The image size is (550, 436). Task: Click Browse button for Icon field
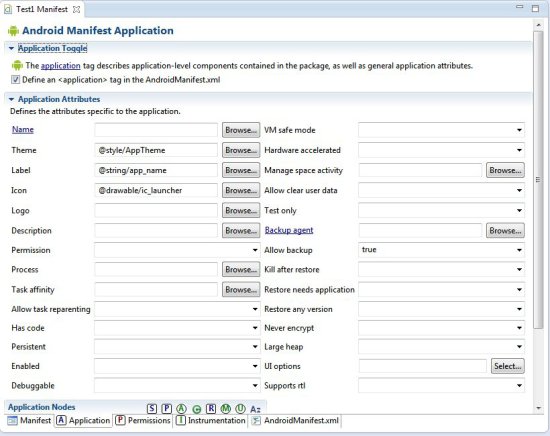pos(241,190)
